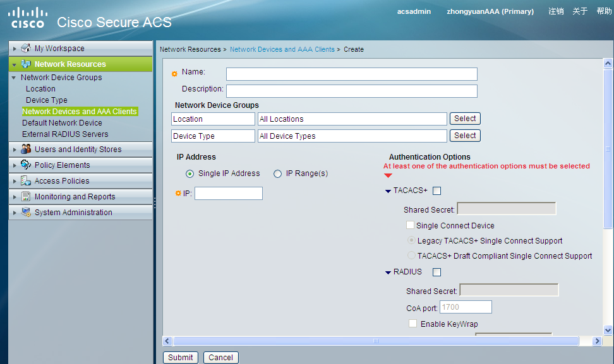
Task: Enable the TACACS+ checkbox
Action: point(436,191)
